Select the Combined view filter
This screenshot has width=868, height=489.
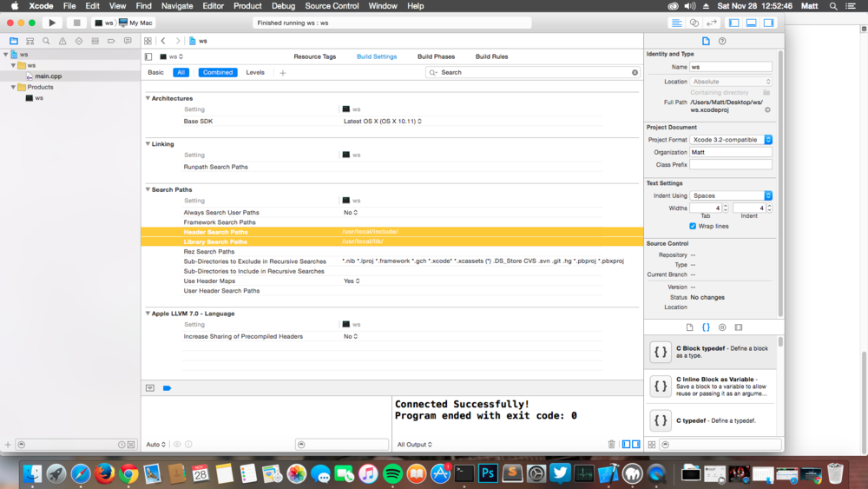click(218, 73)
